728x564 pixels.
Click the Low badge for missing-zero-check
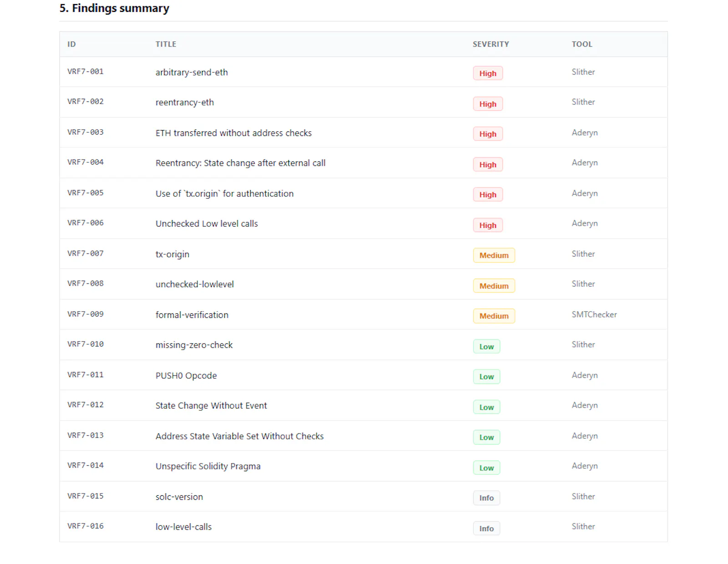pyautogui.click(x=486, y=347)
